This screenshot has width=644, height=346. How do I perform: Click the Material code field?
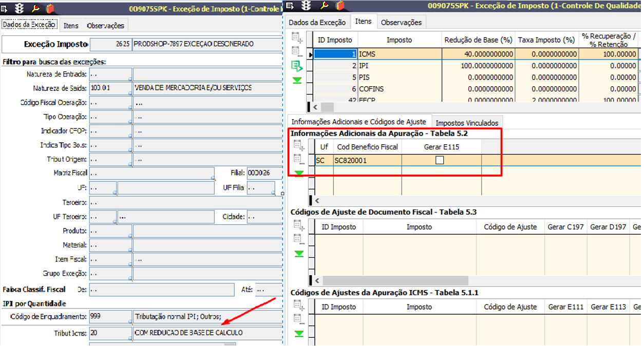pyautogui.click(x=111, y=245)
